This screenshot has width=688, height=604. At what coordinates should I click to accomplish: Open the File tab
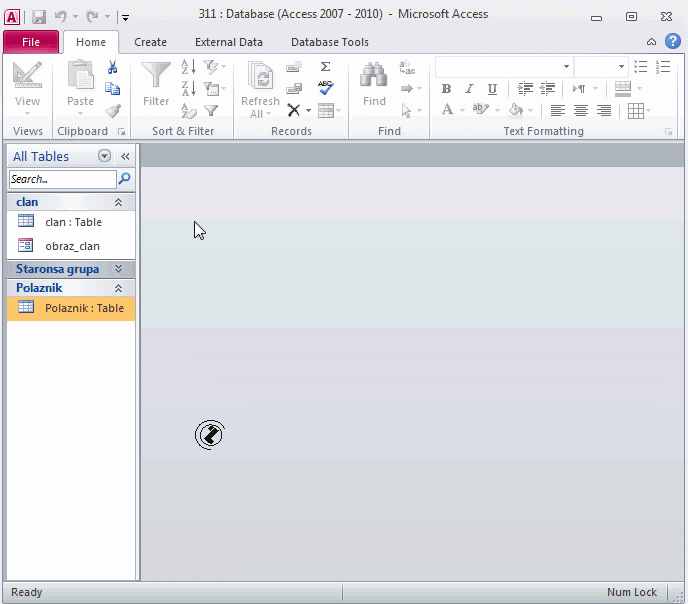31,42
